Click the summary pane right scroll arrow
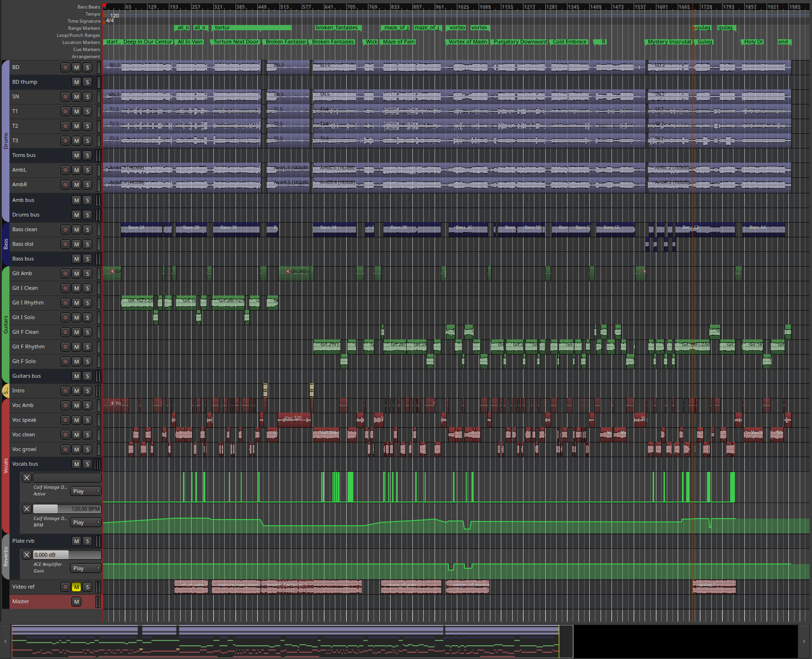812x659 pixels. point(804,642)
